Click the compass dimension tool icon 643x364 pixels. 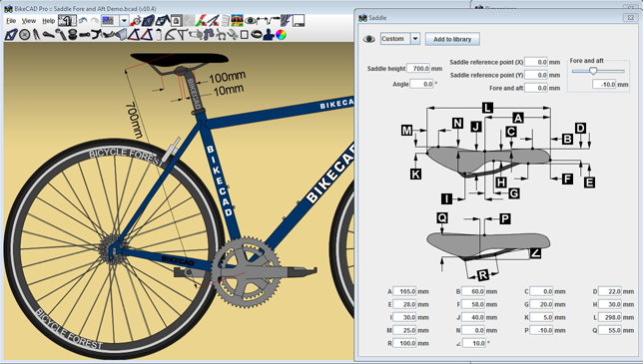click(214, 21)
